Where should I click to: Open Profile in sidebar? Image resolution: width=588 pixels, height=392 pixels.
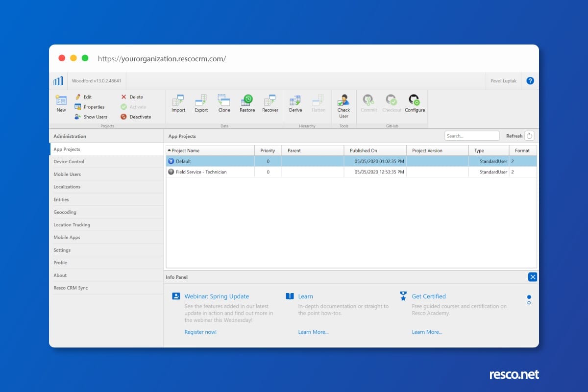(x=106, y=263)
